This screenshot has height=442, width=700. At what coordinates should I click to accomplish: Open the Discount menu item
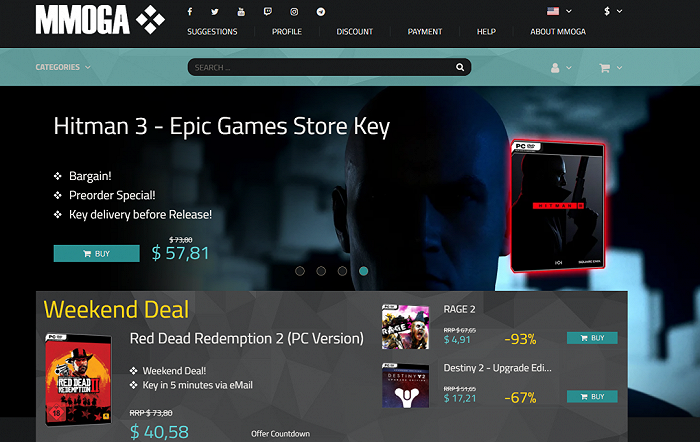pyautogui.click(x=354, y=32)
